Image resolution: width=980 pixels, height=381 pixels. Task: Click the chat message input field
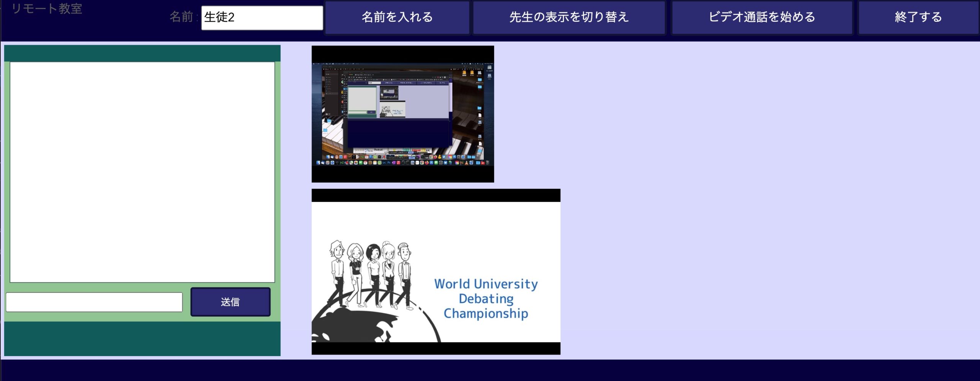pos(94,302)
